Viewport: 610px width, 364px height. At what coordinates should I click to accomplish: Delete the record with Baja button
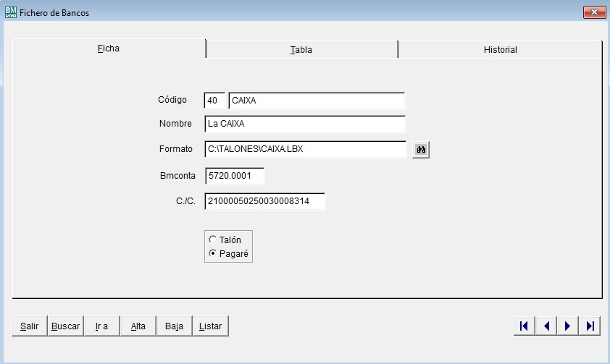(x=174, y=326)
